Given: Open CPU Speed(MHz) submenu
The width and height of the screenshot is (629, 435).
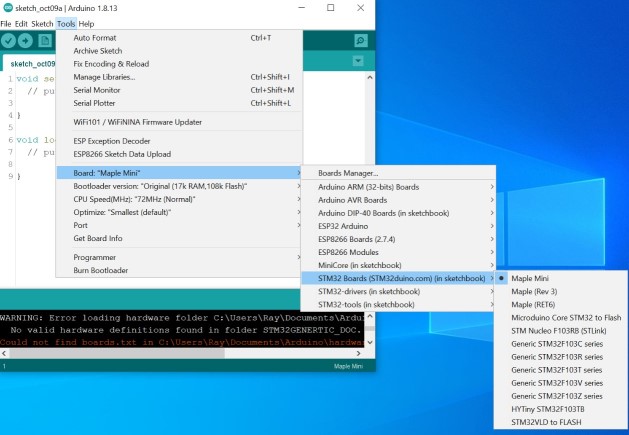Looking at the screenshot, I should click(179, 199).
